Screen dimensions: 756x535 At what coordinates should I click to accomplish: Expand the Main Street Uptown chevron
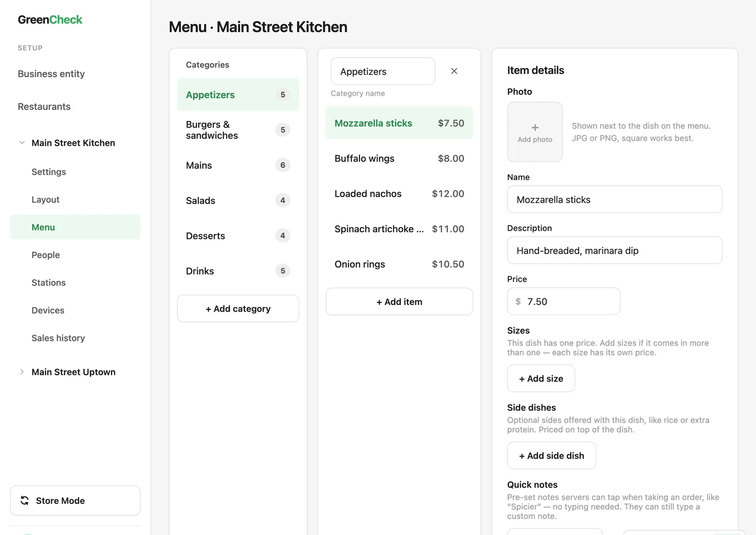[x=22, y=372]
